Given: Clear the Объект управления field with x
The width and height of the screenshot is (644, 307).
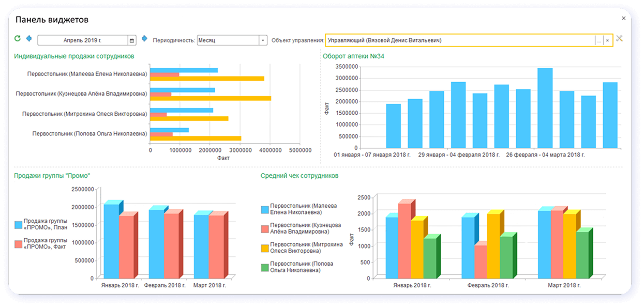Looking at the screenshot, I should pos(607,40).
